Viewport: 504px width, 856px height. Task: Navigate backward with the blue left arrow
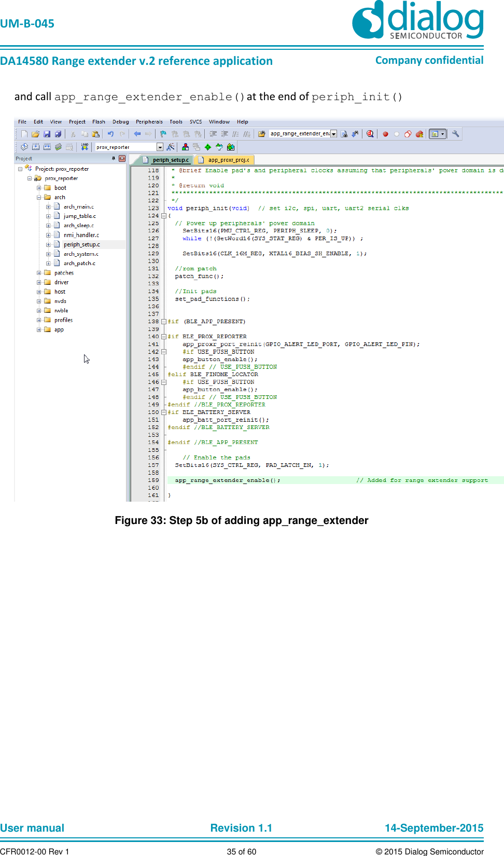point(137,134)
